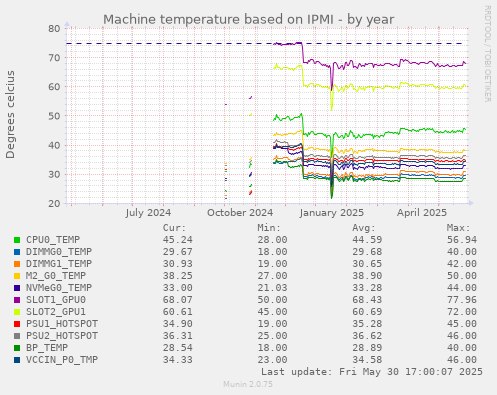Click the SLOT2_GPU1 lime legend swatch

(x=17, y=312)
